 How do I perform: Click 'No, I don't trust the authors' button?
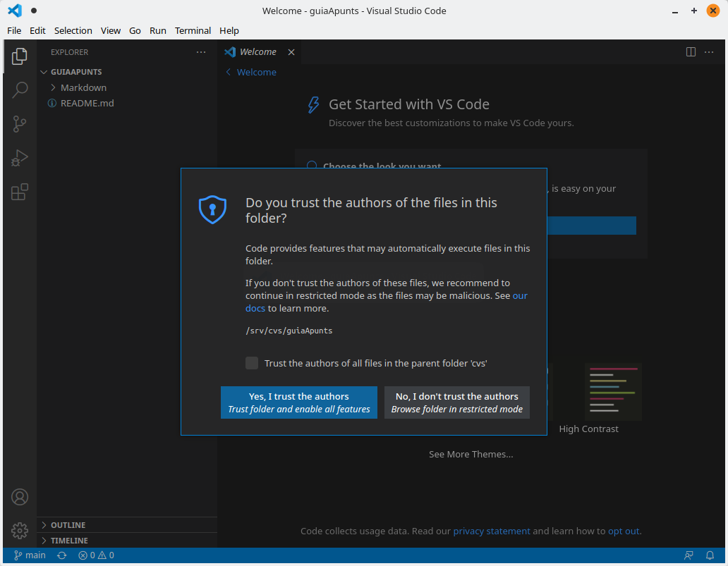pyautogui.click(x=457, y=402)
